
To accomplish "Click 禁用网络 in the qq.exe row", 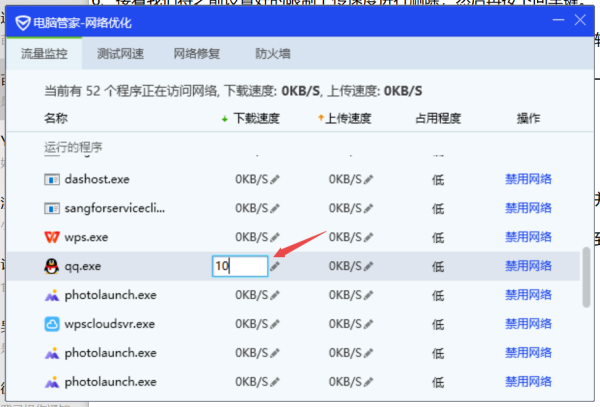I will (x=528, y=266).
